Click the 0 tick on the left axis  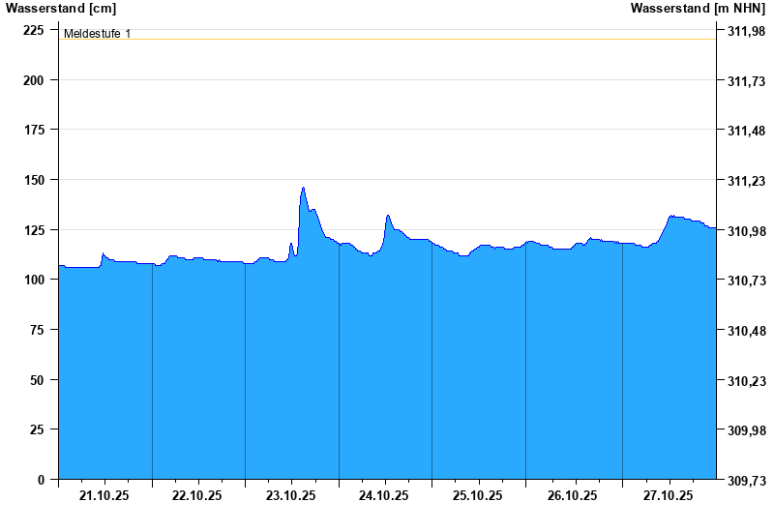[x=41, y=480]
